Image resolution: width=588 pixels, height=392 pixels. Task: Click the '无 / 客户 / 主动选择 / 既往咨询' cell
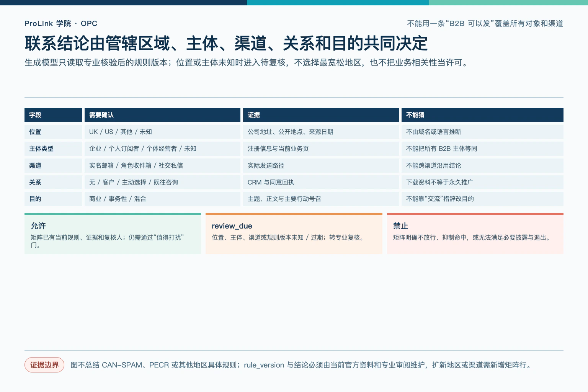click(x=162, y=182)
